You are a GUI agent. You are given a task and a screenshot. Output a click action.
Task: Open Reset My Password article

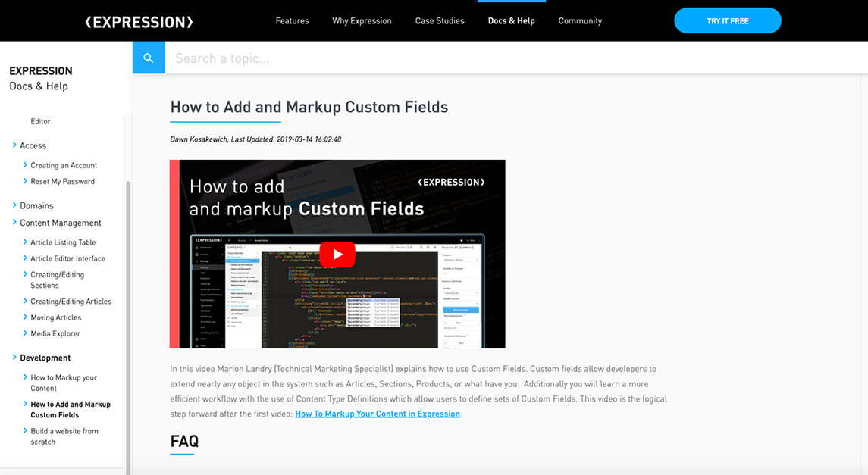coord(63,181)
